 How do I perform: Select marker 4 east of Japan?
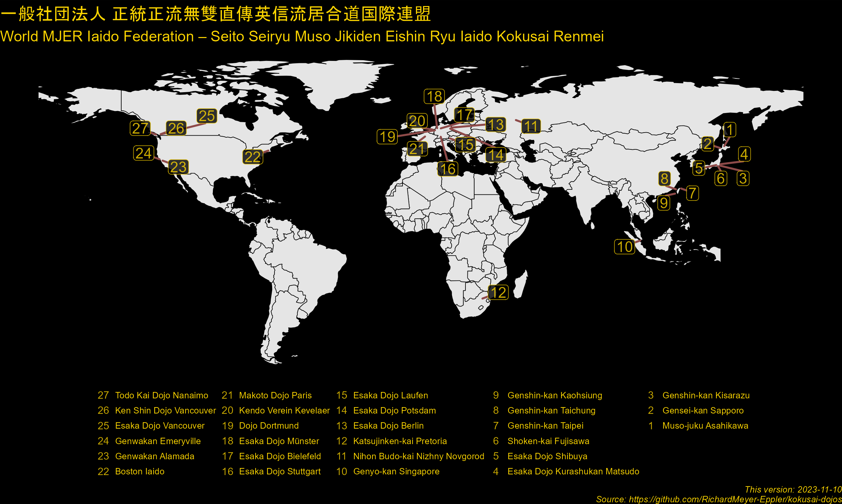[x=744, y=154]
